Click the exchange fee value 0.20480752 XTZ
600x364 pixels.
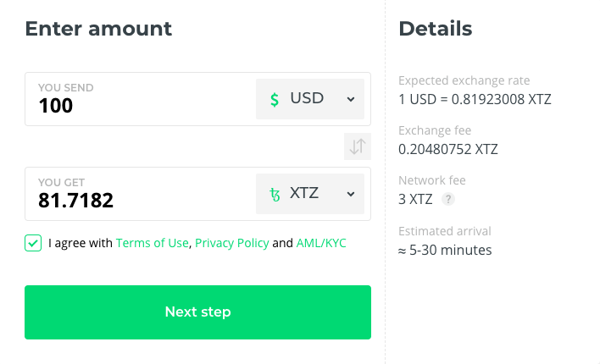coord(448,149)
